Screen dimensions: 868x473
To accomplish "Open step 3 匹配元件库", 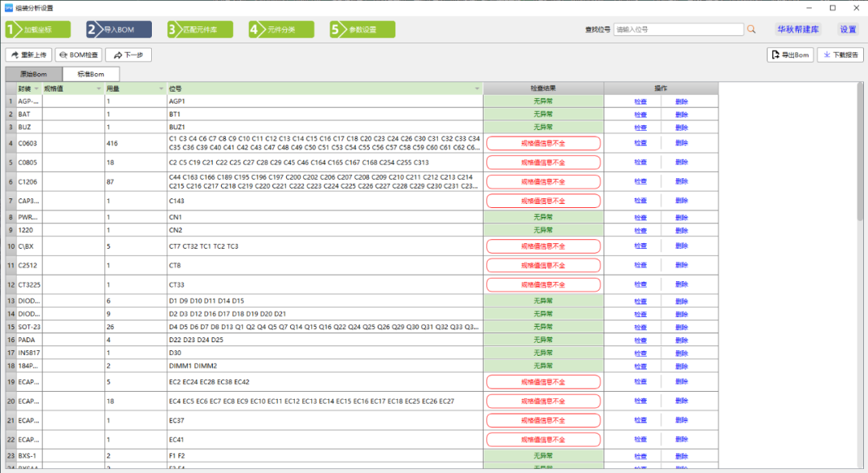I will (x=200, y=30).
